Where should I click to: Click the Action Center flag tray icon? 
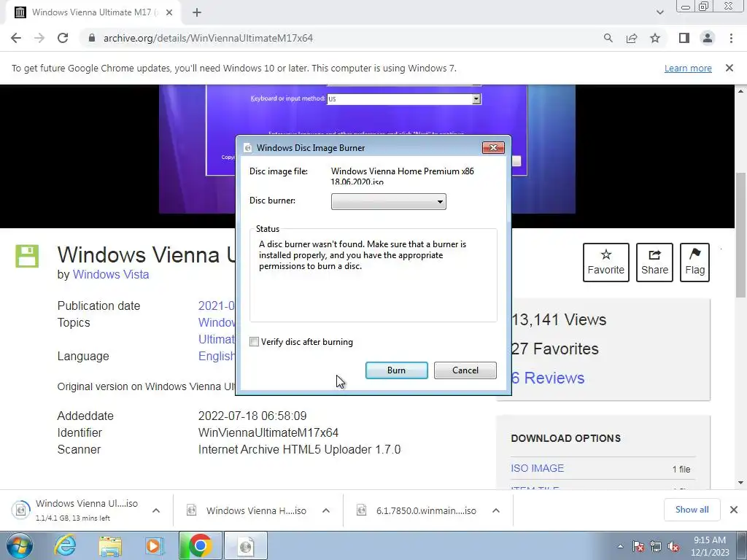tap(638, 546)
